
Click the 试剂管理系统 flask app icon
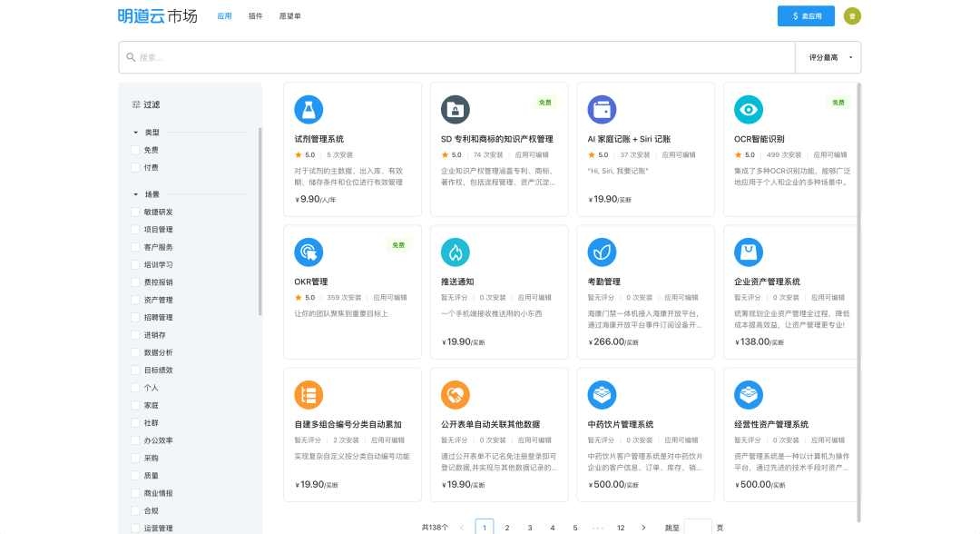[x=309, y=109]
